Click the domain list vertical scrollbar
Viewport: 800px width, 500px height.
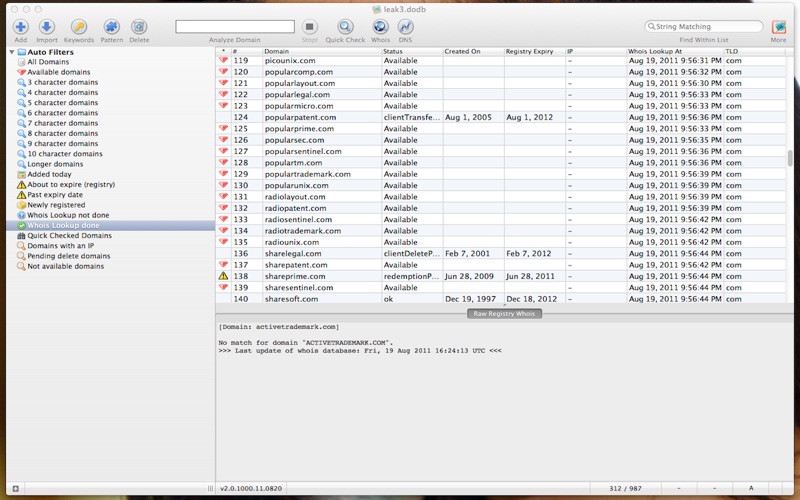coord(790,158)
